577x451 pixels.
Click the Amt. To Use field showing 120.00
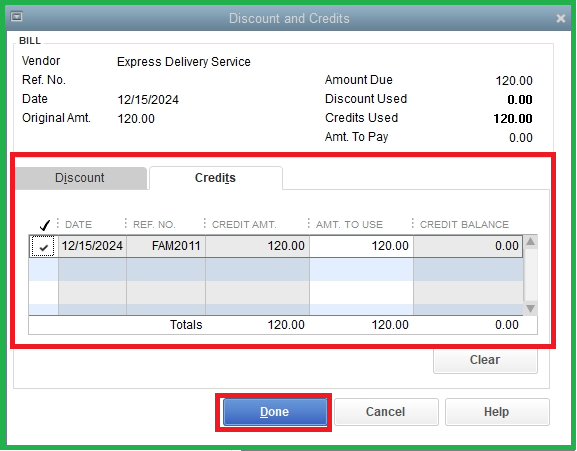[x=361, y=246]
